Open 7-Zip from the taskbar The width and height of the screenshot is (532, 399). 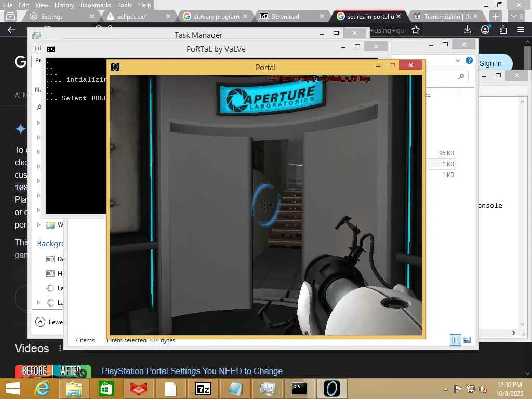(x=203, y=389)
